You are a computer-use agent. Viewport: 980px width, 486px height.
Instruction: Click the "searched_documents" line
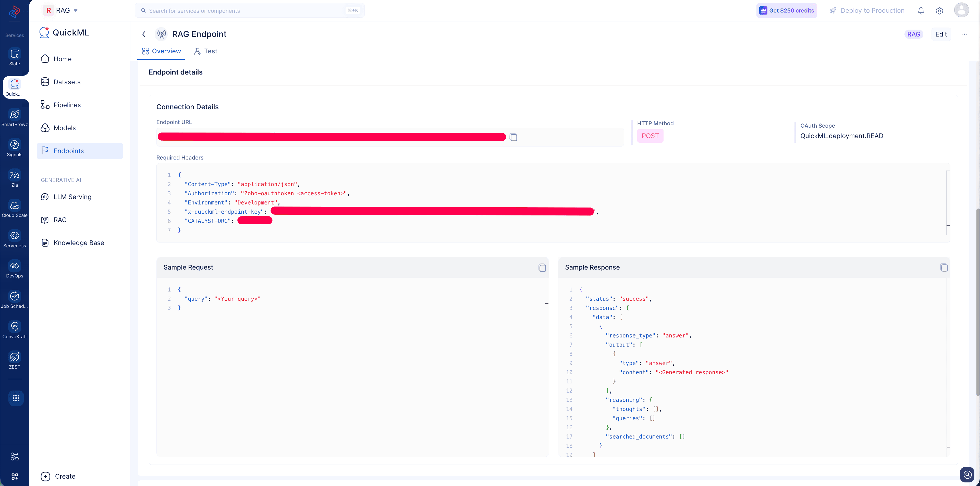(645, 436)
